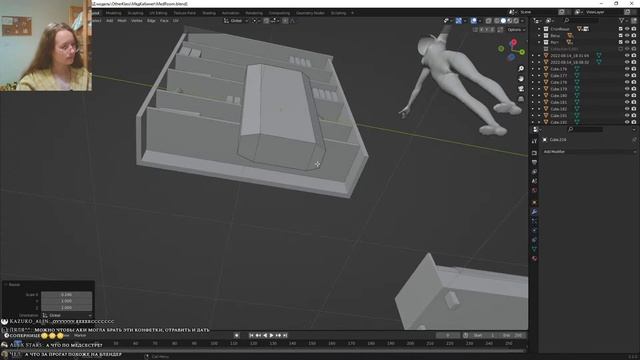
Task: Click red X axis on navigation gizmo
Action: [514, 42]
